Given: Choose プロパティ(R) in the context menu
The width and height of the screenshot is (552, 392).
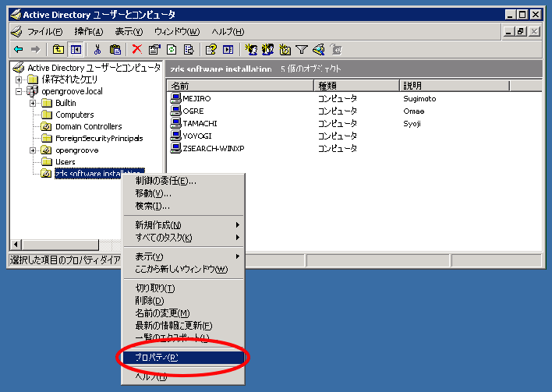Looking at the screenshot, I should (183, 358).
